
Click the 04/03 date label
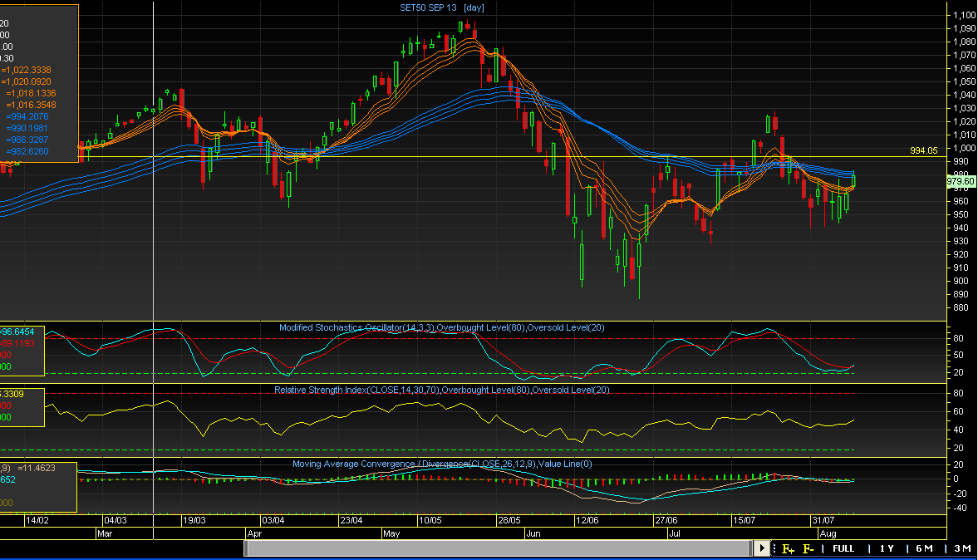coord(115,520)
